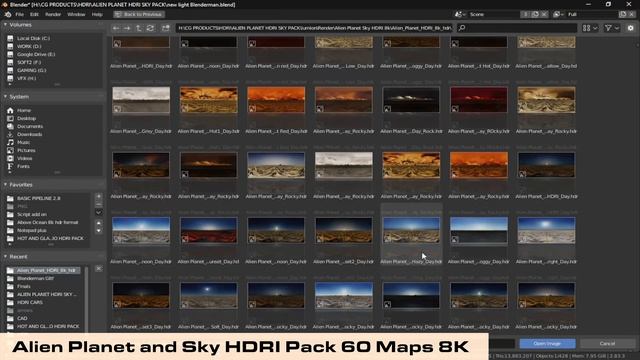Open the Render menu
The height and width of the screenshot is (360, 640).
[x=53, y=14]
